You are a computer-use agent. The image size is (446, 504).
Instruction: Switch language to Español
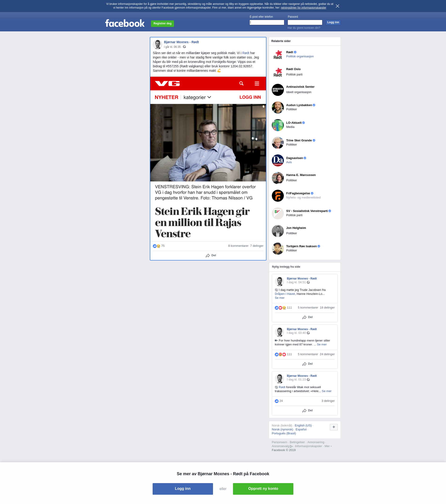[301, 429]
